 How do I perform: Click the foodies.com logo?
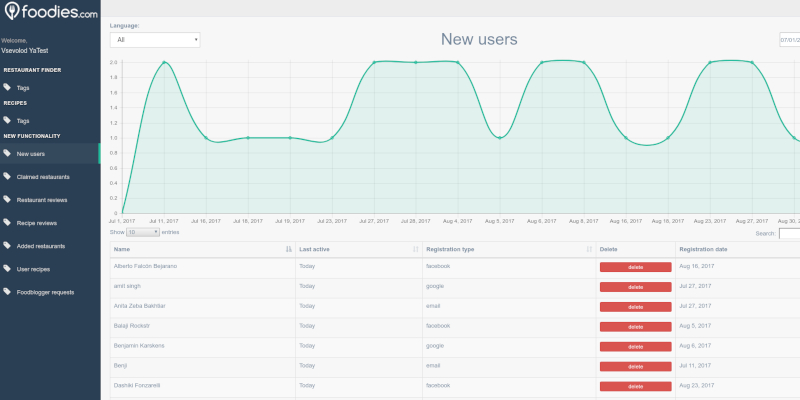[50, 14]
